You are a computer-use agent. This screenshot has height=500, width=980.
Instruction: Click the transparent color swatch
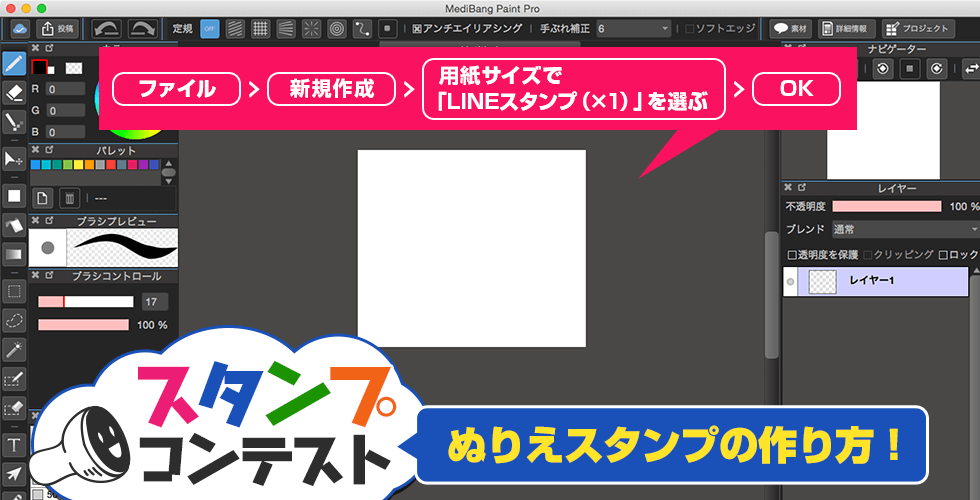(x=74, y=68)
